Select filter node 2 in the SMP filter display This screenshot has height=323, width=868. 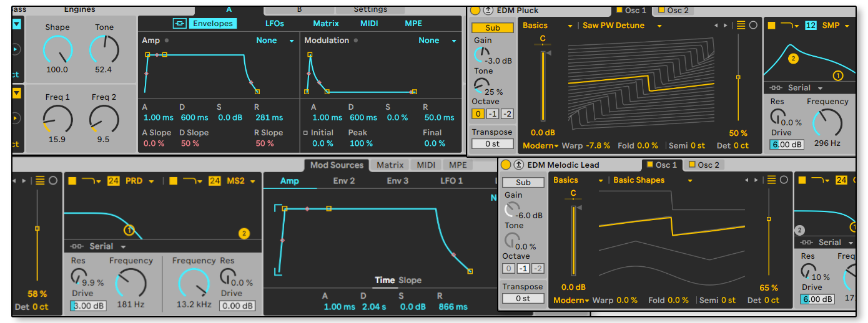point(793,59)
